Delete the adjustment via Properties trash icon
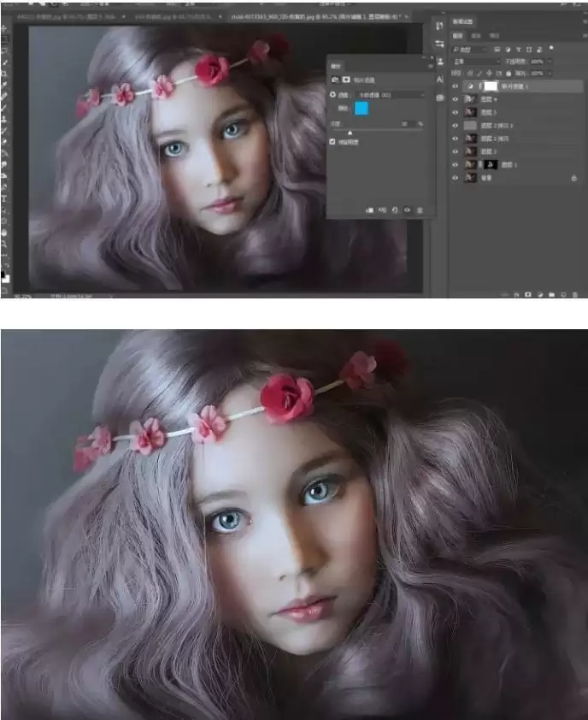Image resolution: width=588 pixels, height=720 pixels. [x=420, y=209]
